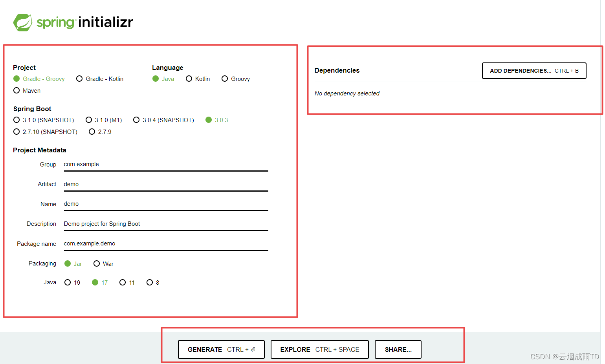
Task: Choose Spring Boot 3.0.4 (SNAPSHOT)
Action: click(163, 120)
